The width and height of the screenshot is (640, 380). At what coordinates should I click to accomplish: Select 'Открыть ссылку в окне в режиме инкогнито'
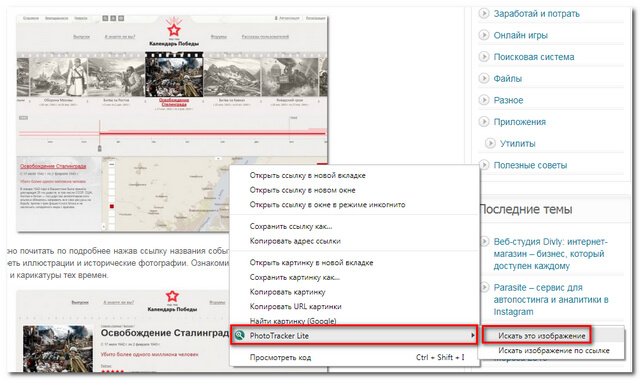[327, 205]
